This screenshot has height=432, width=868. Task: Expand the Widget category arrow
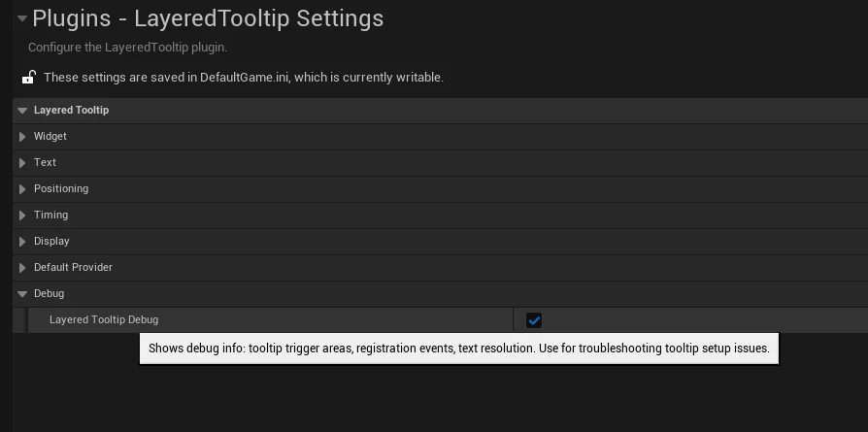point(22,136)
